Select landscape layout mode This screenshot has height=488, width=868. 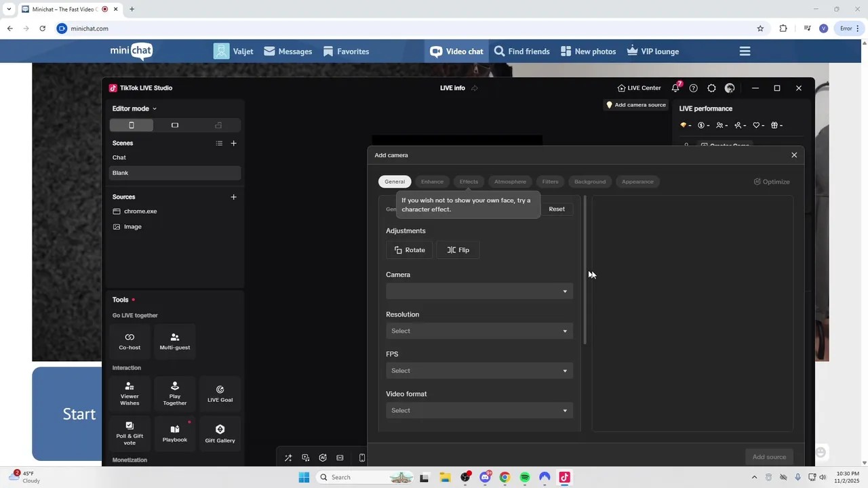175,125
